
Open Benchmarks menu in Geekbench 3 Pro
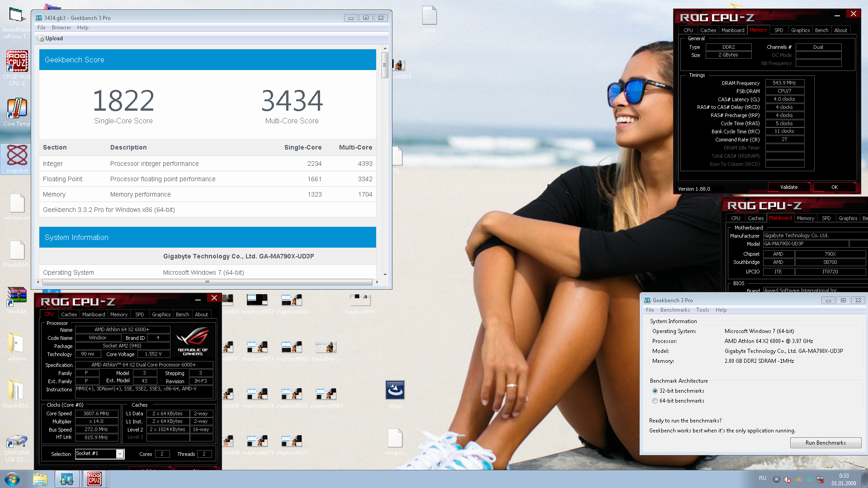click(675, 310)
